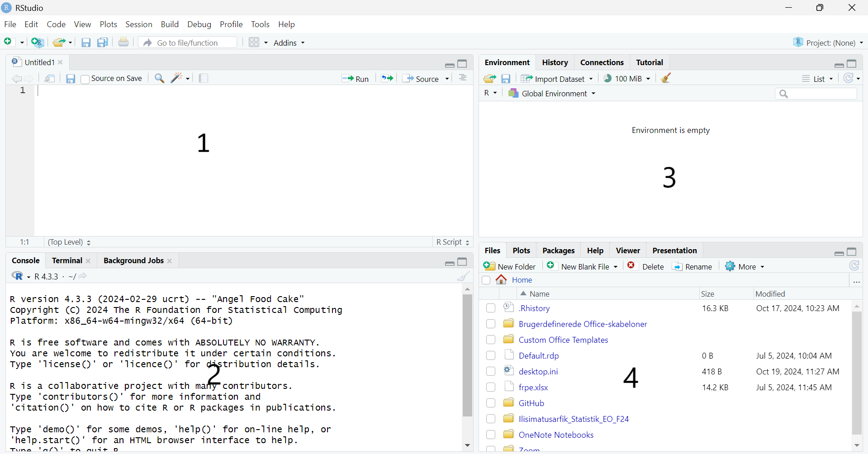868x454 pixels.
Task: Check the .Rhistory file checkbox
Action: [491, 308]
